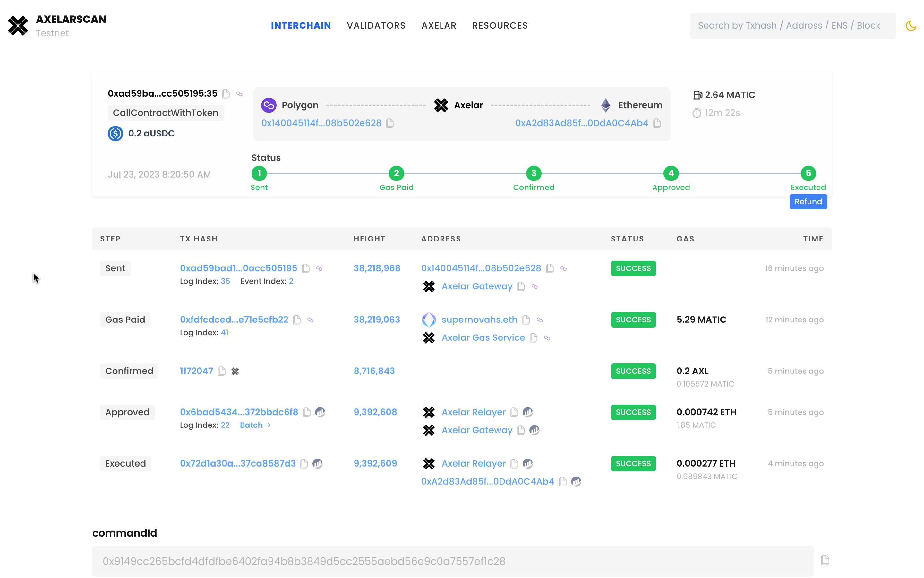Open the Validators menu
Viewport: 924px width, 578px height.
point(376,26)
